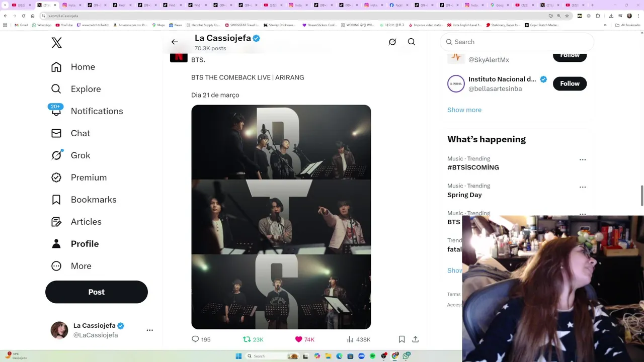Open the Copic Sketch Markers bookmark
Viewport: 644px width, 362px height.
(542, 25)
